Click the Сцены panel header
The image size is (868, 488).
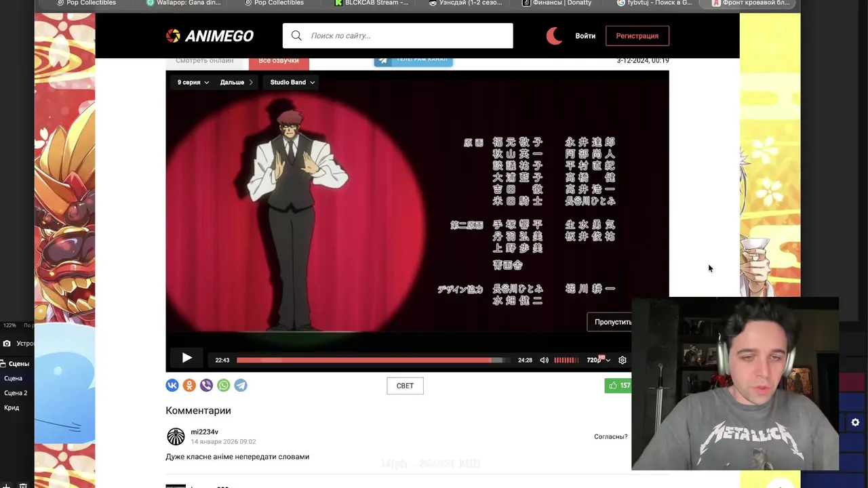point(16,364)
